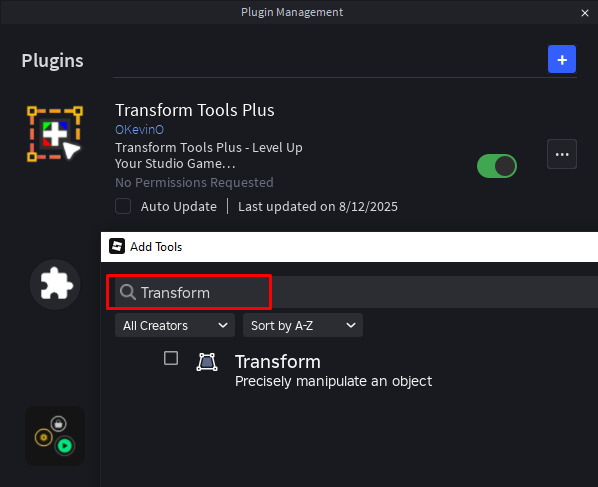This screenshot has width=598, height=487.
Task: Click the Plugins heading
Action: click(x=52, y=61)
